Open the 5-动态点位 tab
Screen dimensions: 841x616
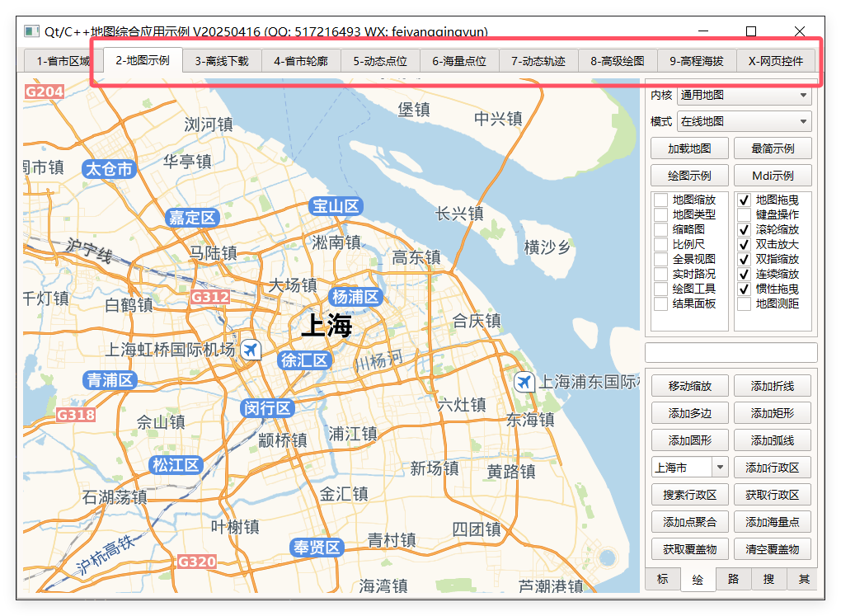click(x=380, y=61)
